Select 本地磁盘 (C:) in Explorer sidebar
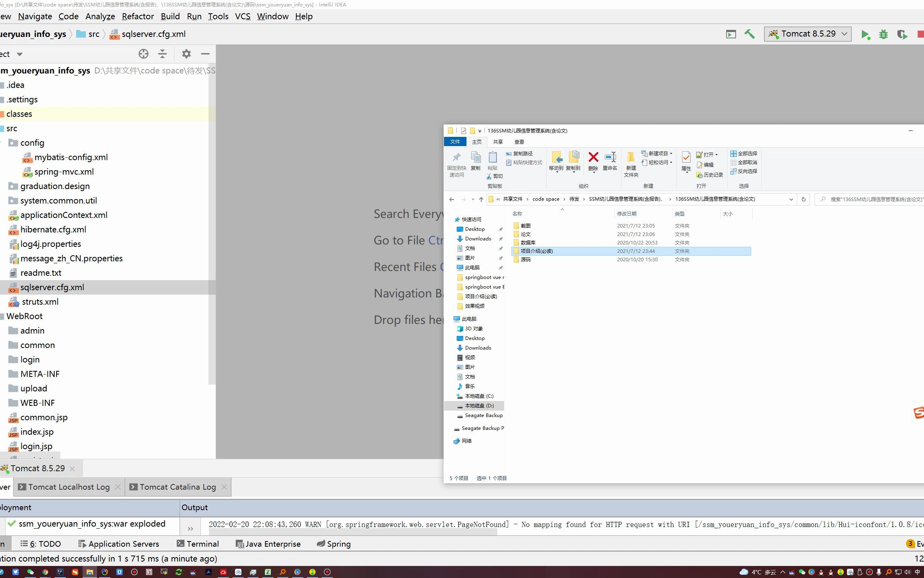 point(479,396)
